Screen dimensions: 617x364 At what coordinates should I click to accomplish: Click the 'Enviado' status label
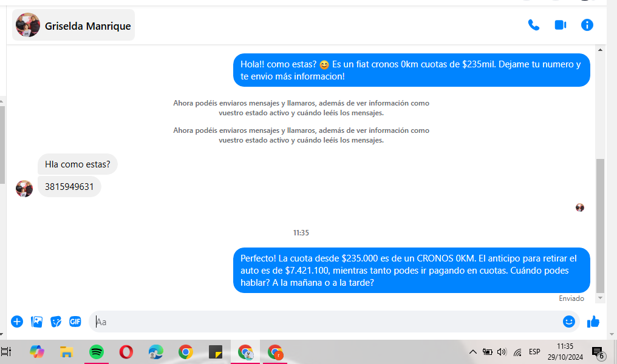tap(571, 298)
